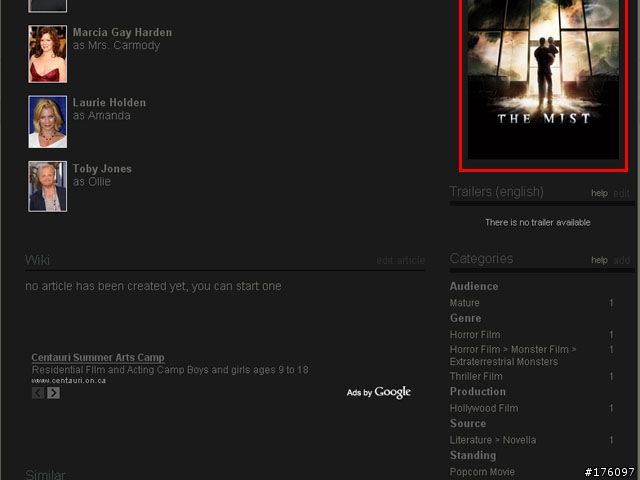This screenshot has width=640, height=480.
Task: Click the count beside Literature > Novella
Action: pos(611,440)
